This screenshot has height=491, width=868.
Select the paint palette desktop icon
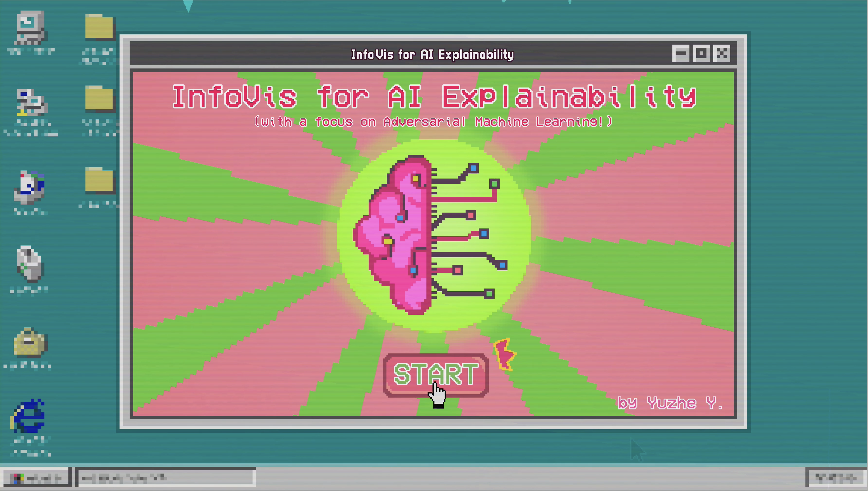(30, 187)
